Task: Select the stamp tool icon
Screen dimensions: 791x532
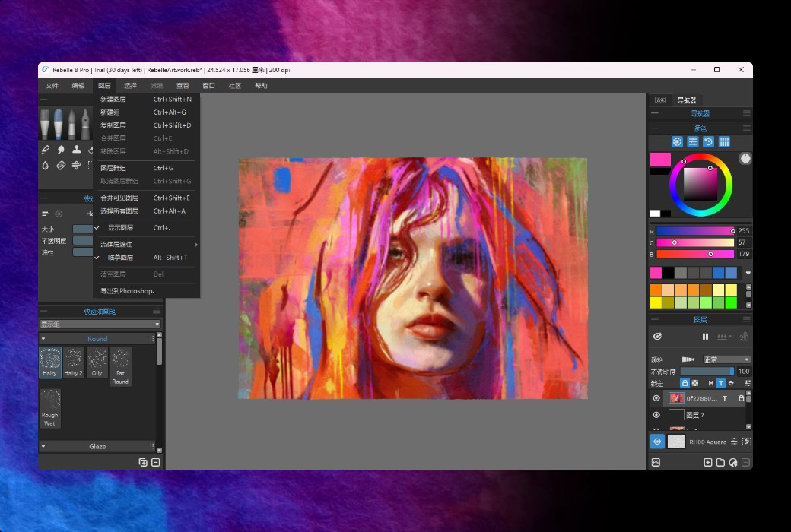Action: (76, 150)
